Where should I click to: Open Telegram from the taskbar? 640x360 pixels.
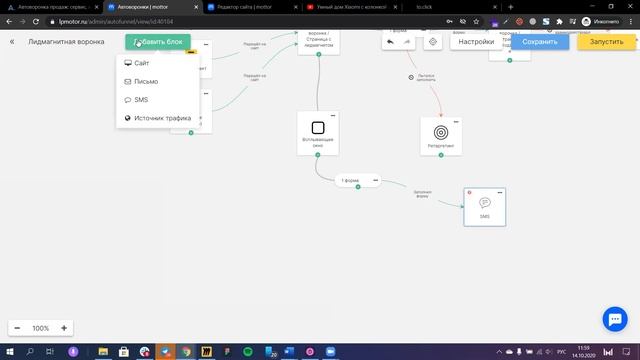(x=165, y=351)
